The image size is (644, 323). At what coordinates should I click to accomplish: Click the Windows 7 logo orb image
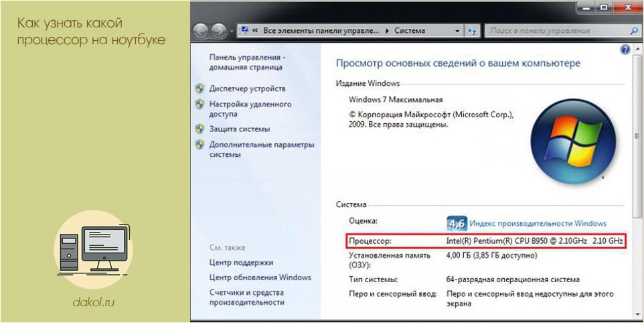point(573,141)
